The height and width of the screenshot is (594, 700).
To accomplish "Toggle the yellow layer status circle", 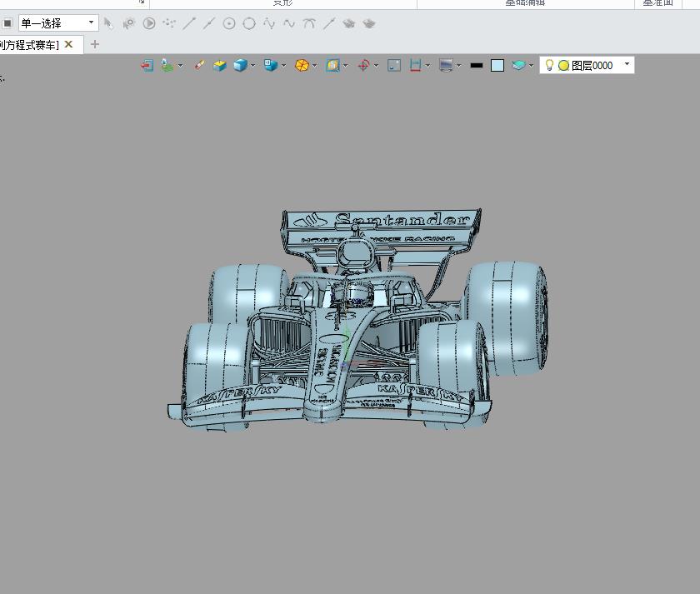I will (x=563, y=65).
